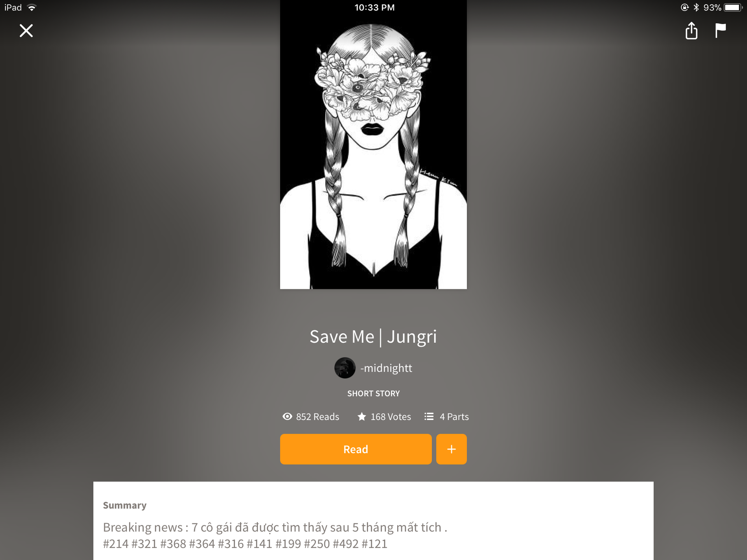Image resolution: width=747 pixels, height=560 pixels.
Task: Tap the Wi-Fi icon in status bar
Action: point(32,7)
